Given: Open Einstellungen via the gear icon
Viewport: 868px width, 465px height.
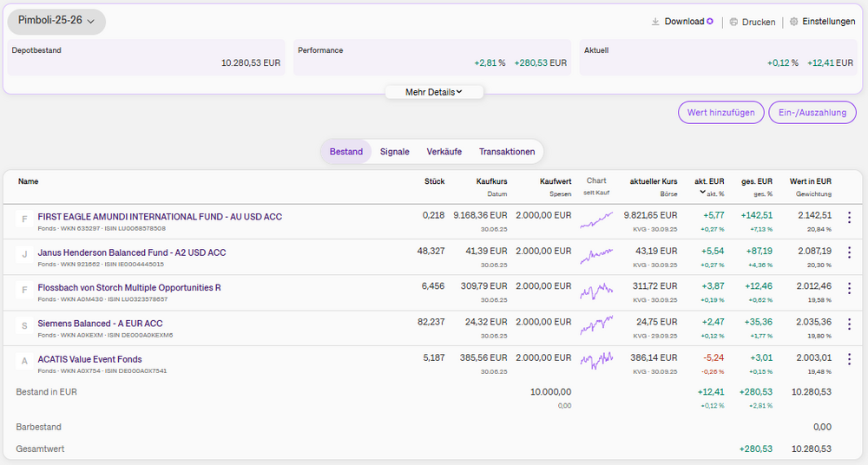Looking at the screenshot, I should (793, 22).
